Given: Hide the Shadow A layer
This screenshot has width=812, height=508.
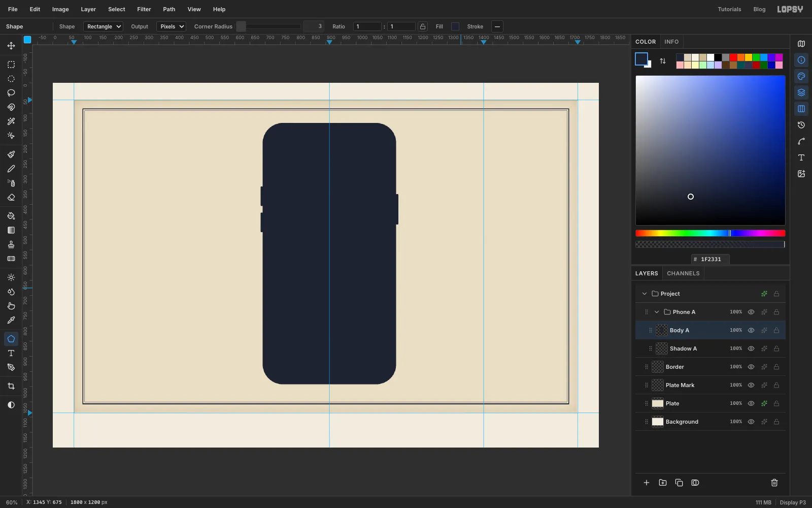Looking at the screenshot, I should point(751,348).
